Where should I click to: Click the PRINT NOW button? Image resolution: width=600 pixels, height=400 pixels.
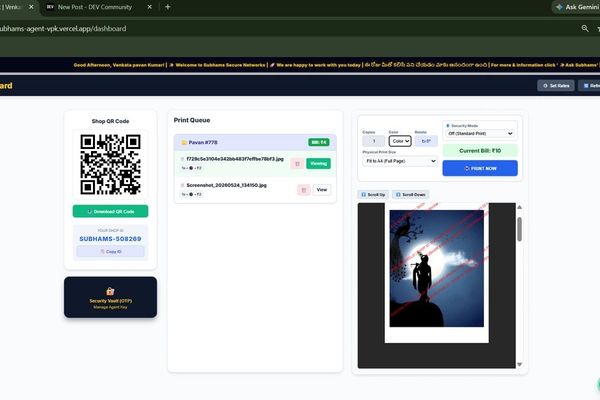click(480, 168)
